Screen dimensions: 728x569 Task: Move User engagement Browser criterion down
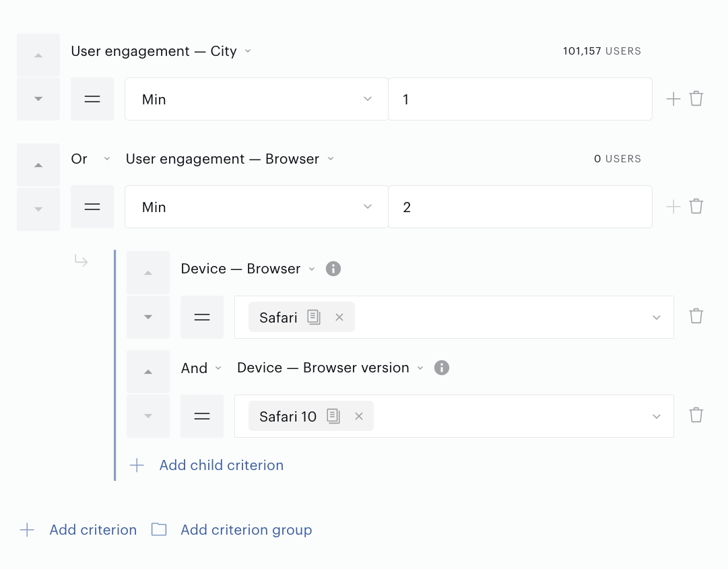[38, 209]
